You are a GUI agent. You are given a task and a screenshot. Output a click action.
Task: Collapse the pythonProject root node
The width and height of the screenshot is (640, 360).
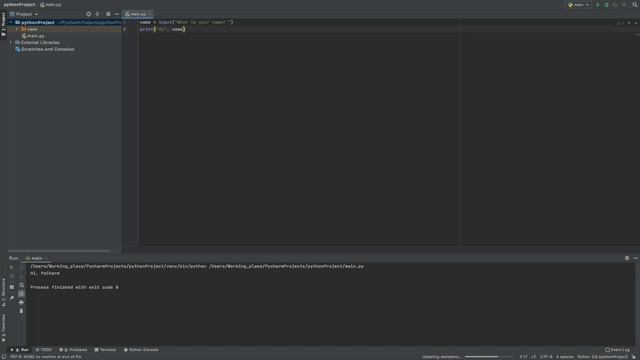(x=11, y=22)
